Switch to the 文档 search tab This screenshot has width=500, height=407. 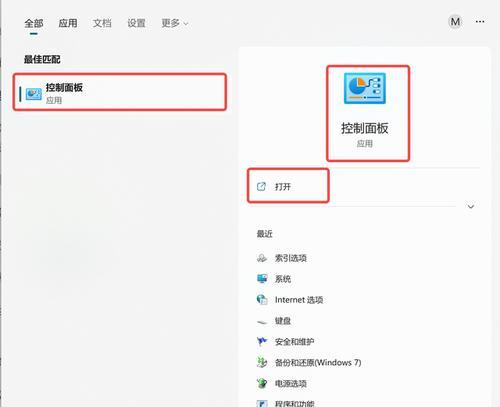tap(102, 23)
